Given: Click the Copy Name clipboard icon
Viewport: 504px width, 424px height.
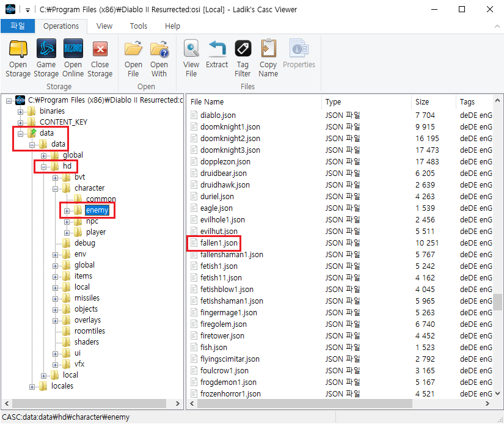Looking at the screenshot, I should [268, 49].
